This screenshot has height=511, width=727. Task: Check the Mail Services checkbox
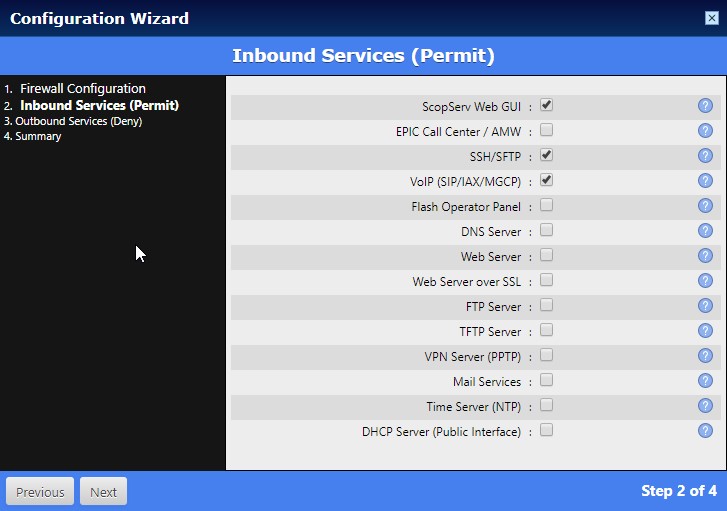(x=547, y=380)
